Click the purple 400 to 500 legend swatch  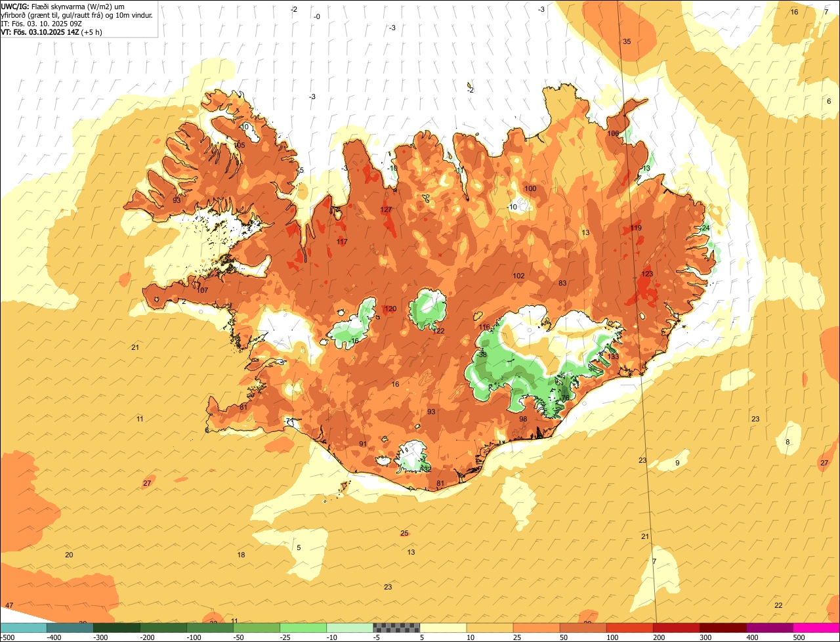coord(770,628)
